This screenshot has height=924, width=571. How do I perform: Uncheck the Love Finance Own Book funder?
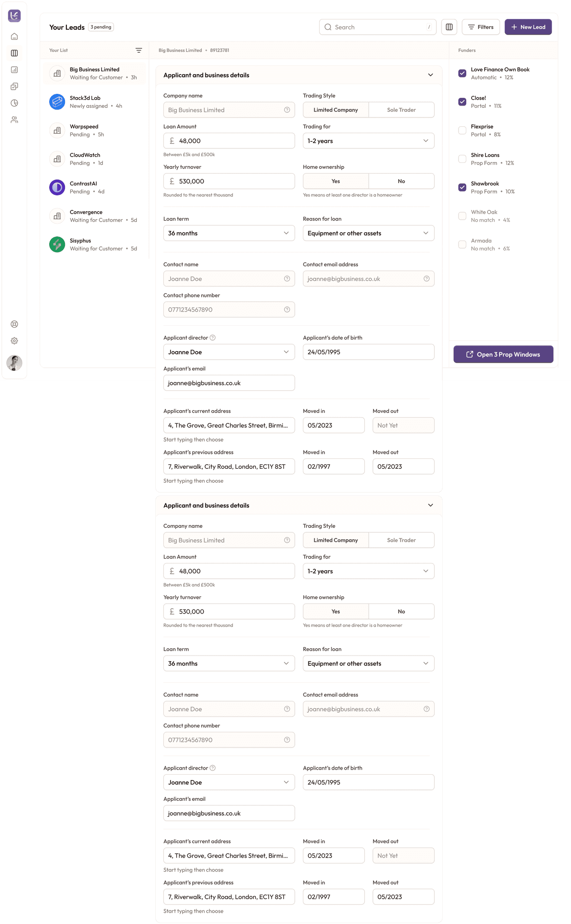(x=462, y=73)
